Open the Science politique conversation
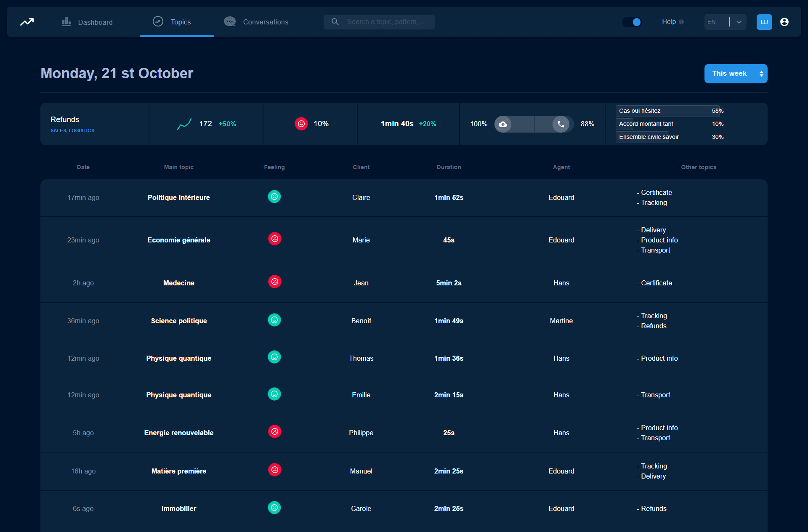The width and height of the screenshot is (808, 532). tap(179, 321)
